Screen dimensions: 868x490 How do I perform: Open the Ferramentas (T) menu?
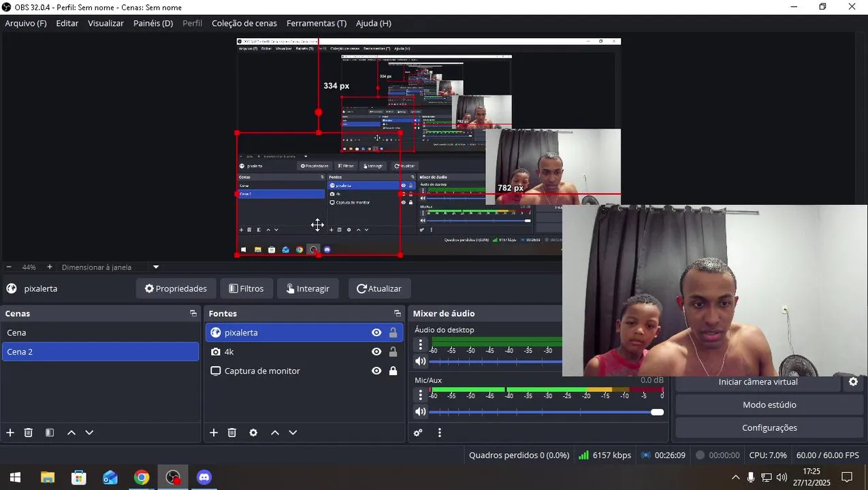coord(316,23)
